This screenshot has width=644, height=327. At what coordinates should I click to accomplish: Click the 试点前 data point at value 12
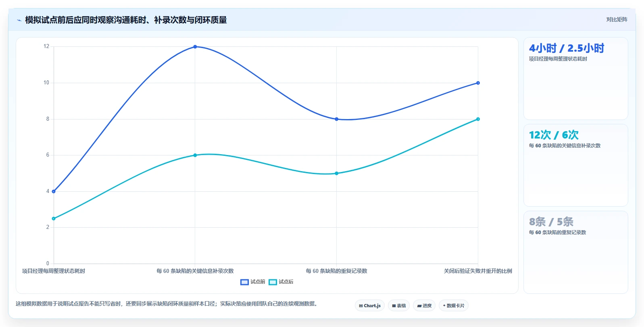pos(195,47)
